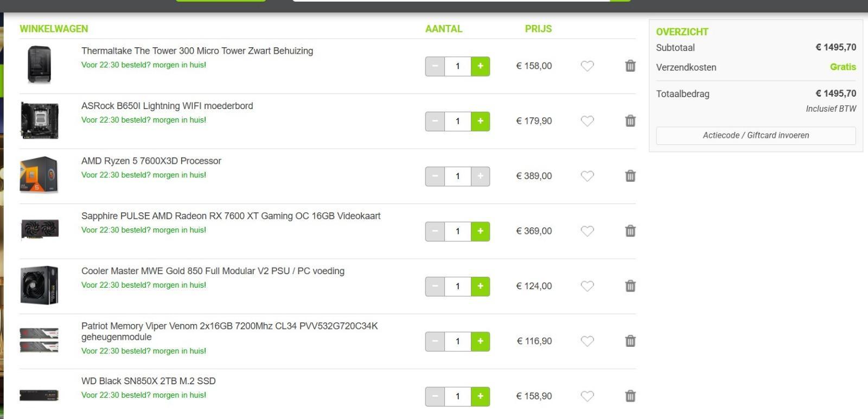Remove Cooler Master MWE Gold PSU trash icon
The image size is (868, 419).
tap(630, 286)
